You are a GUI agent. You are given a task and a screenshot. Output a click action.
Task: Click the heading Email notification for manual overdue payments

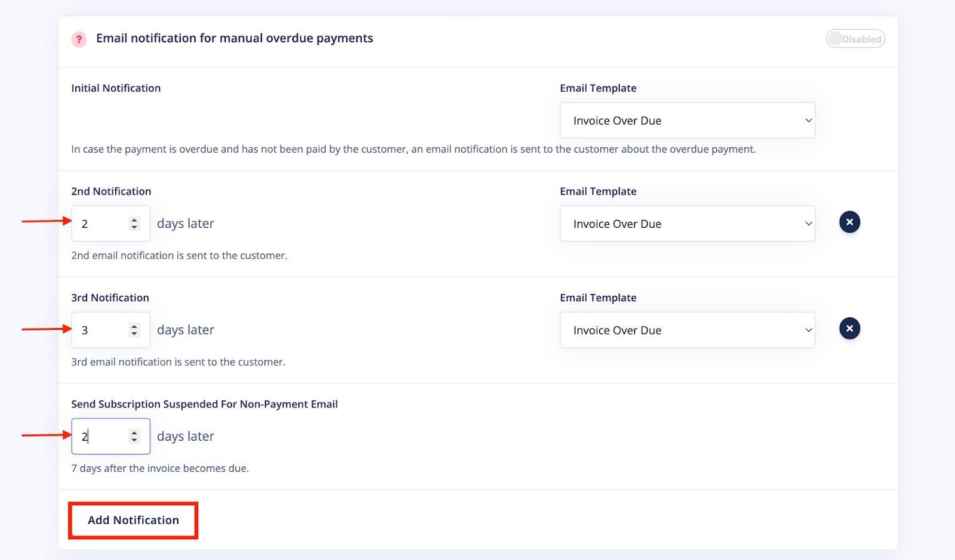click(235, 38)
